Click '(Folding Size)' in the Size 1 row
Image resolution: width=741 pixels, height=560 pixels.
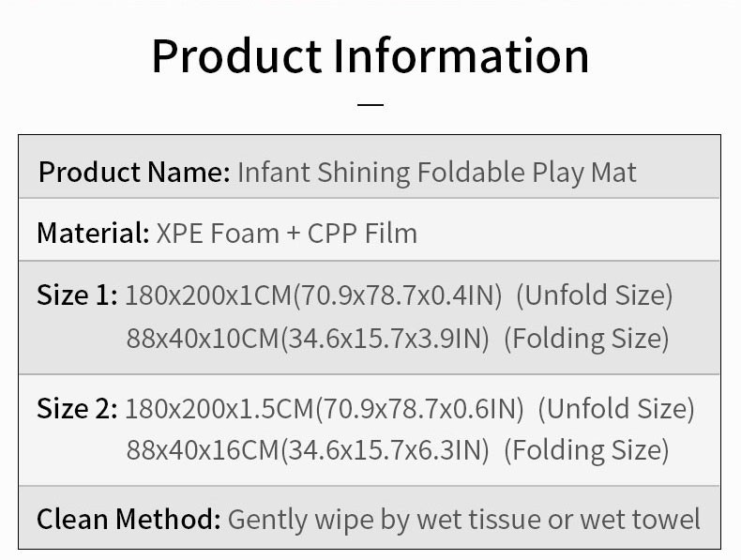tap(586, 338)
